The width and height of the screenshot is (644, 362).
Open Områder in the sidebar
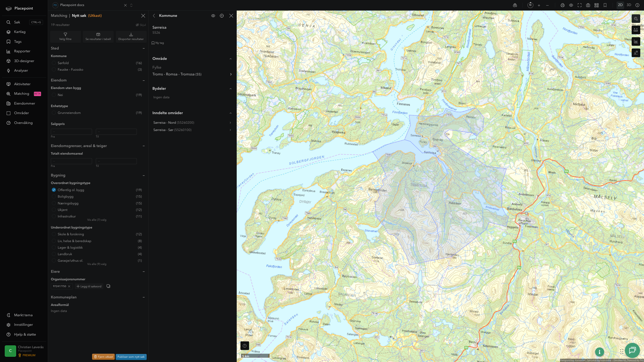point(21,113)
